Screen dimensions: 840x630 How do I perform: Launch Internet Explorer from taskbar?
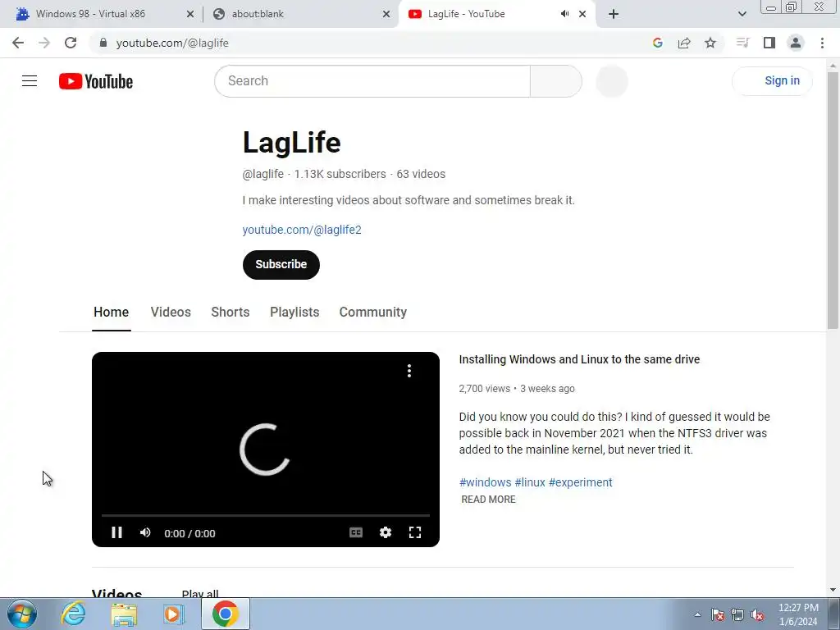coord(73,614)
